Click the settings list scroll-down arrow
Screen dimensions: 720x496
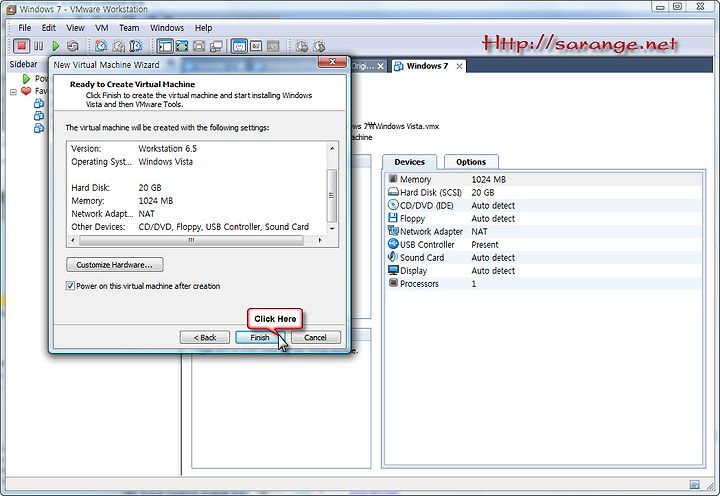pyautogui.click(x=332, y=228)
